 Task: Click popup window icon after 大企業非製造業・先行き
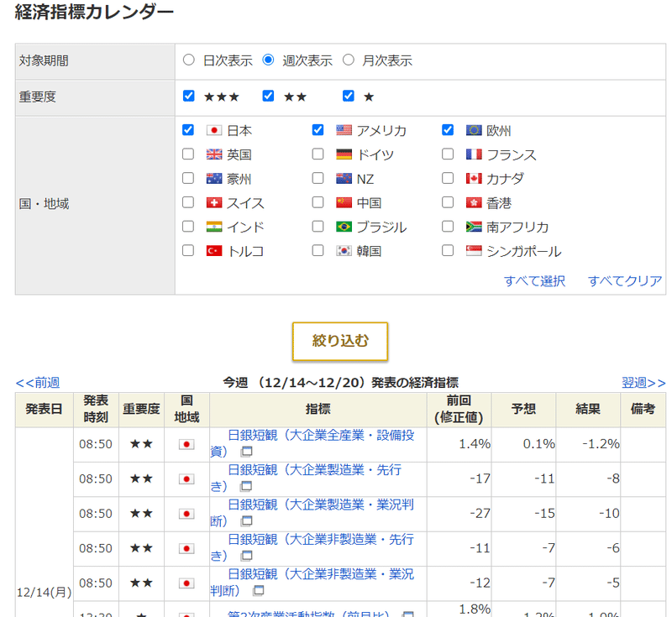[x=246, y=556]
